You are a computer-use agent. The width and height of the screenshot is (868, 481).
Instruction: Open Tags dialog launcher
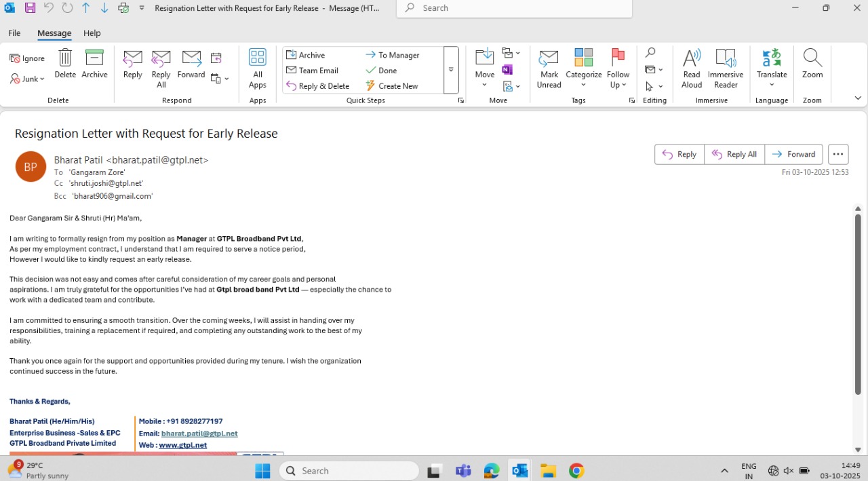[632, 100]
